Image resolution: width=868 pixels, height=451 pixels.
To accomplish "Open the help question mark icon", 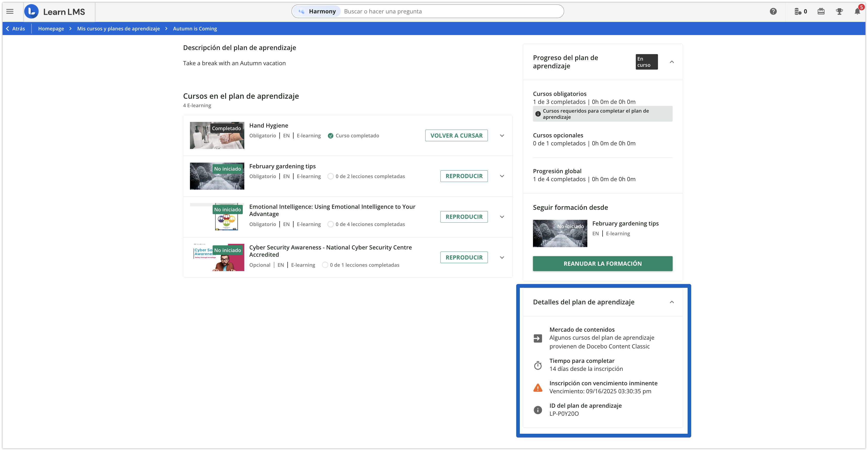I will pos(773,11).
